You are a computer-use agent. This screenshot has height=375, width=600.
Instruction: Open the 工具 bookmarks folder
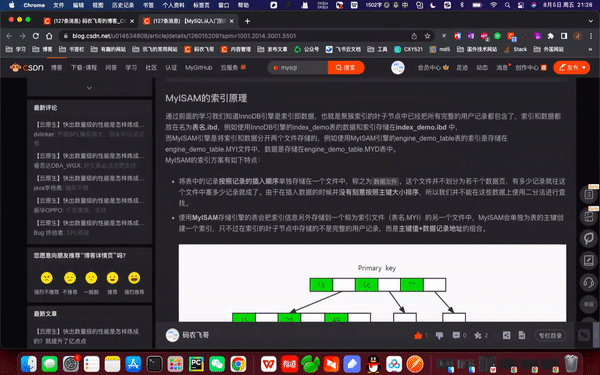tap(377, 49)
